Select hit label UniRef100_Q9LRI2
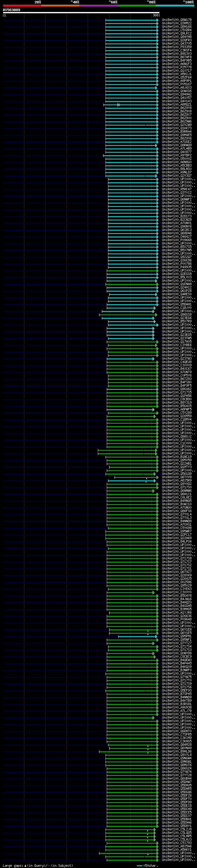This screenshot has width=197, height=868. tap(177, 33)
